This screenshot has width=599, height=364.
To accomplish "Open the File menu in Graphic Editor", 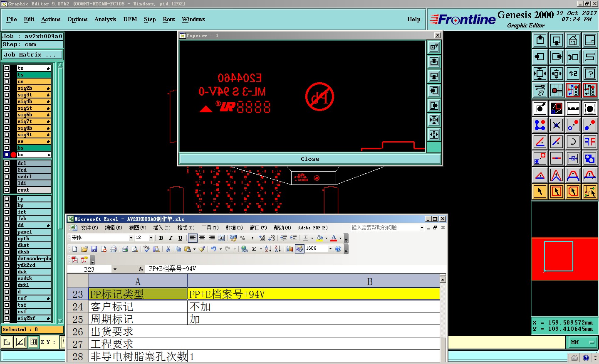I will tap(12, 19).
